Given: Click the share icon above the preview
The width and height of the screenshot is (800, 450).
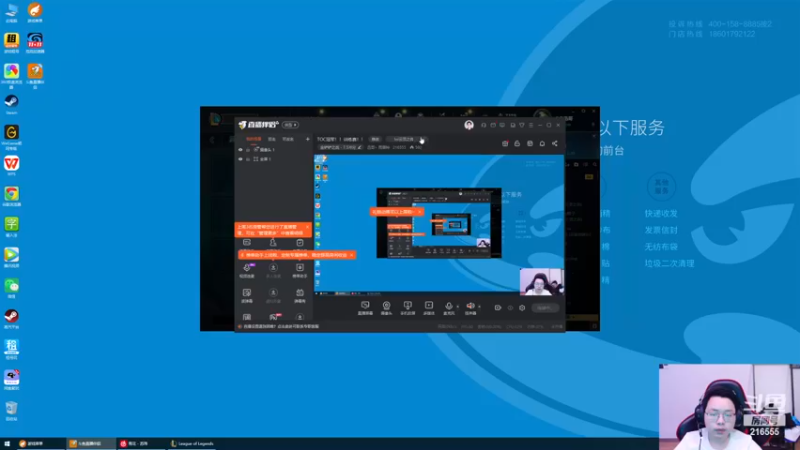Looking at the screenshot, I should coord(555,143).
